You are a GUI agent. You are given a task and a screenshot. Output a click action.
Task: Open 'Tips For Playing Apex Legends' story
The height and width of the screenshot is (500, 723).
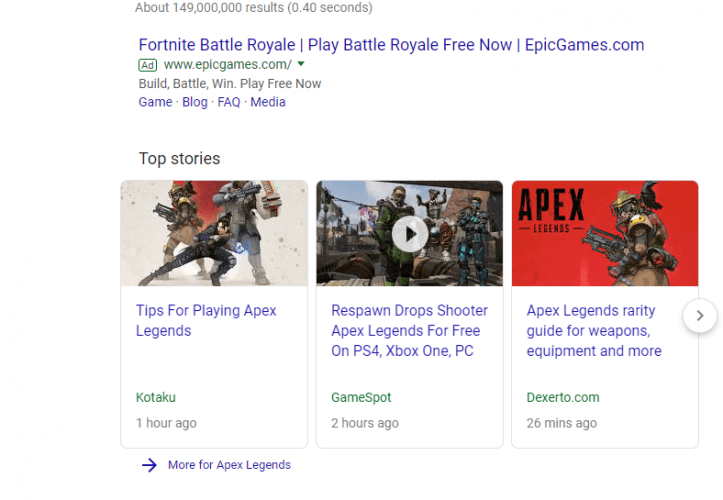pos(206,321)
